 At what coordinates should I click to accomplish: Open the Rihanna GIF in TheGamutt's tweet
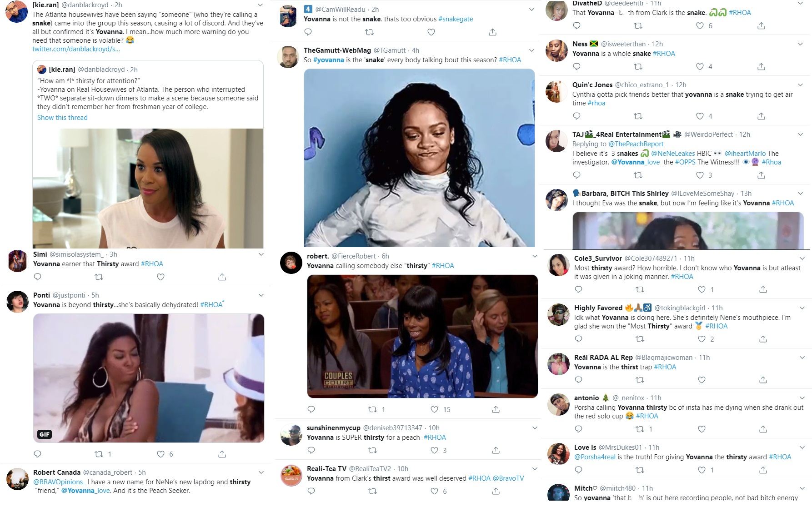419,158
